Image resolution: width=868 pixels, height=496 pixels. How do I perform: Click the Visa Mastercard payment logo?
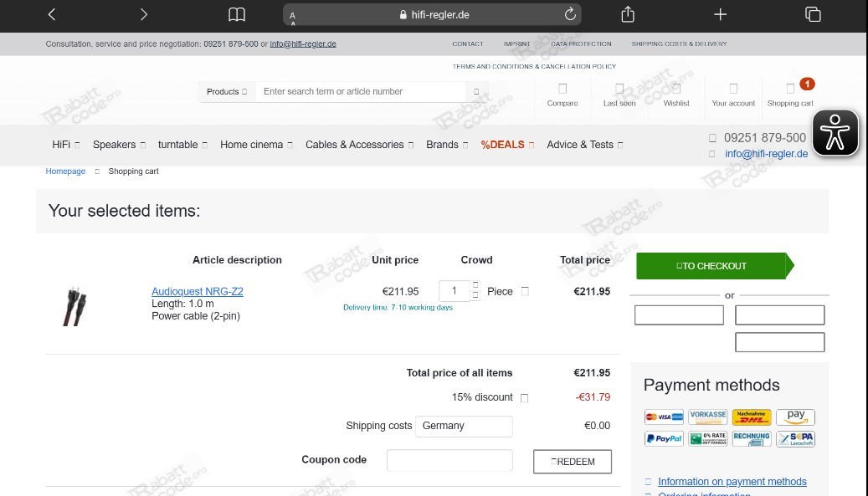665,417
